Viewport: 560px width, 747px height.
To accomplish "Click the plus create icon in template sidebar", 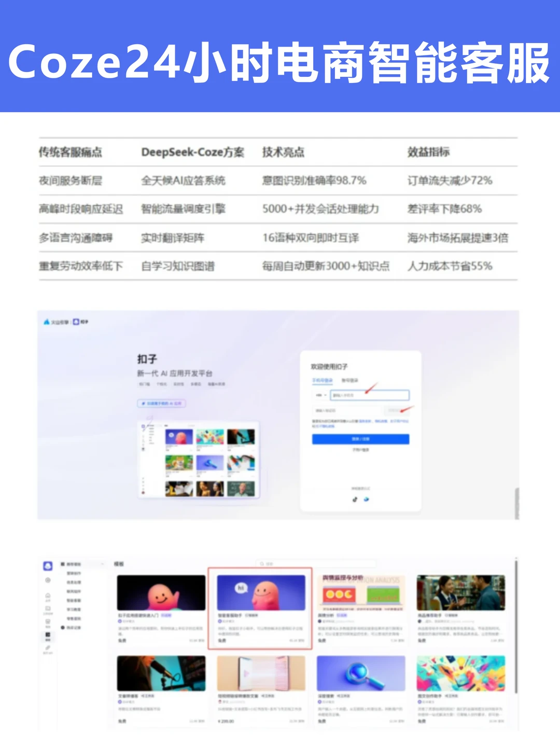I will pyautogui.click(x=48, y=580).
